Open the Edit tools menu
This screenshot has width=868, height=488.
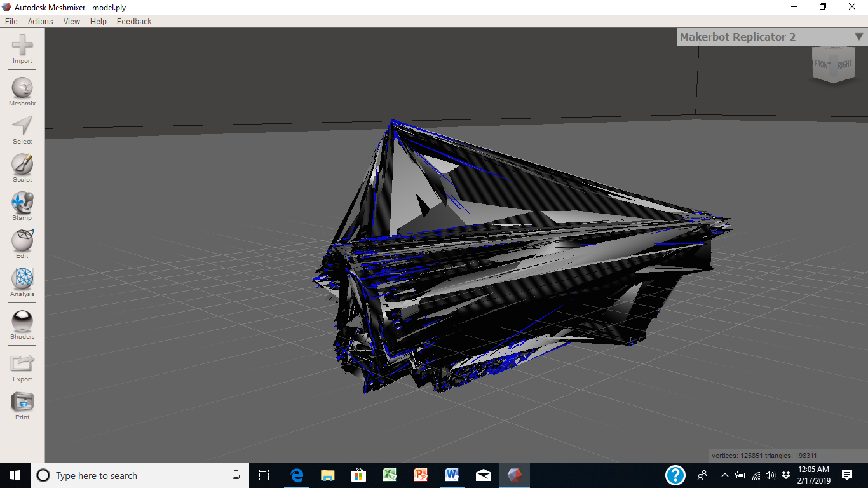click(x=22, y=241)
